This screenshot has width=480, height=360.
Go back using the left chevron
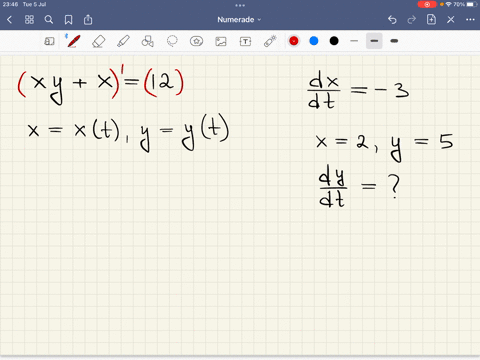tap(9, 20)
